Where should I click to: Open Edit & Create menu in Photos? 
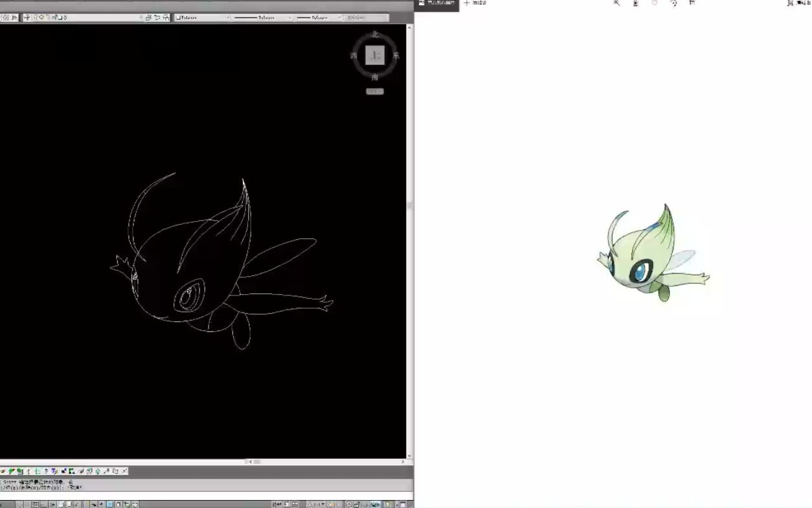pos(799,3)
